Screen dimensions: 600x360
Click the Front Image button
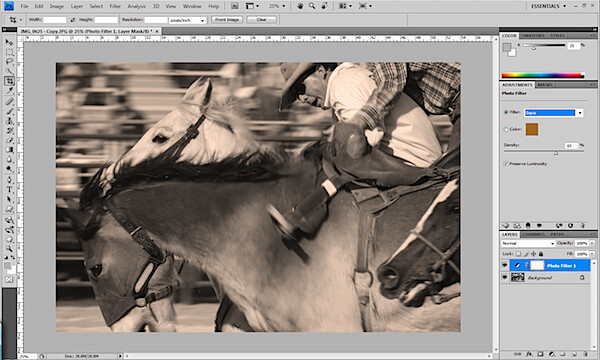[x=227, y=20]
